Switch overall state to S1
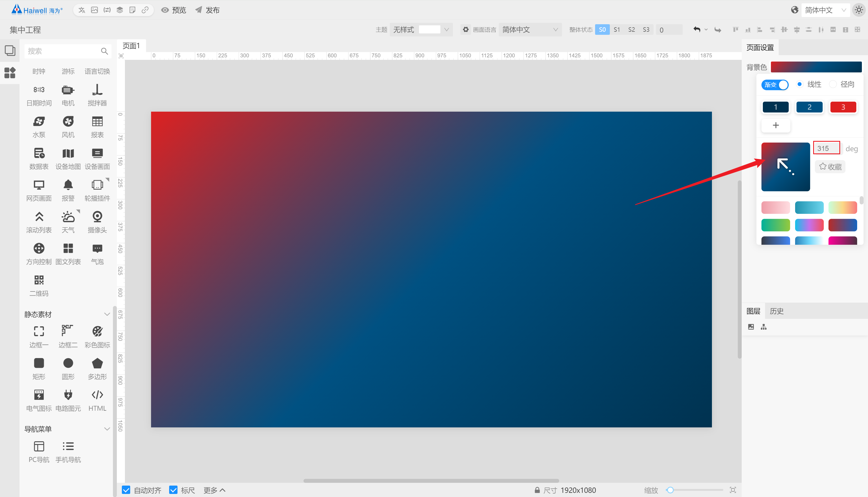Image resolution: width=868 pixels, height=497 pixels. [617, 30]
